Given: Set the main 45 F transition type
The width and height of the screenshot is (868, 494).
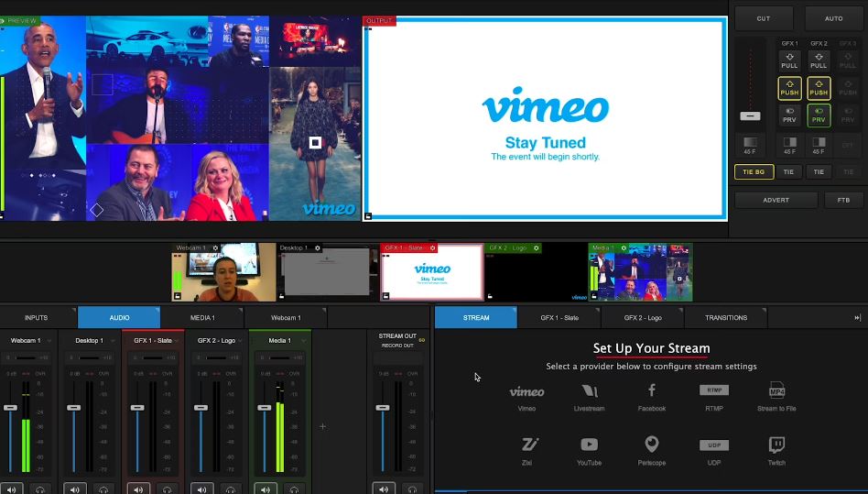Looking at the screenshot, I should (750, 146).
